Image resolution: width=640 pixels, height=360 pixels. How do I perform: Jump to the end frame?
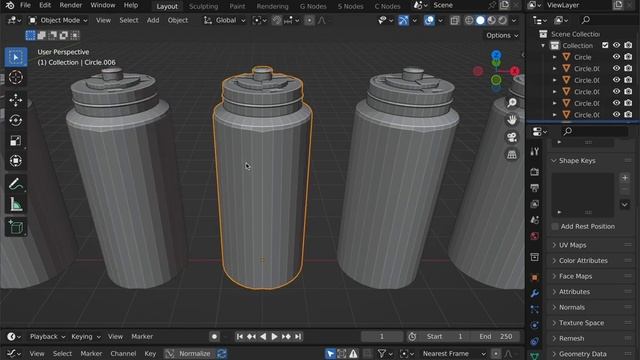(298, 336)
